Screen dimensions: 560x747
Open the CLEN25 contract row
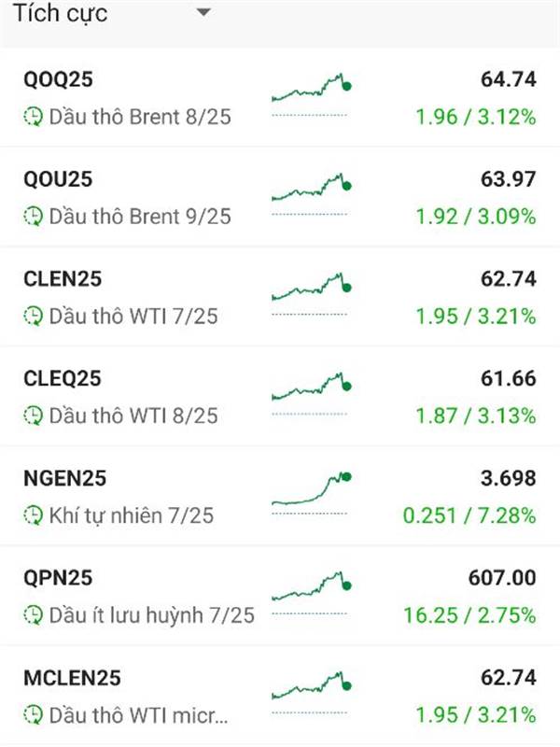point(280,297)
